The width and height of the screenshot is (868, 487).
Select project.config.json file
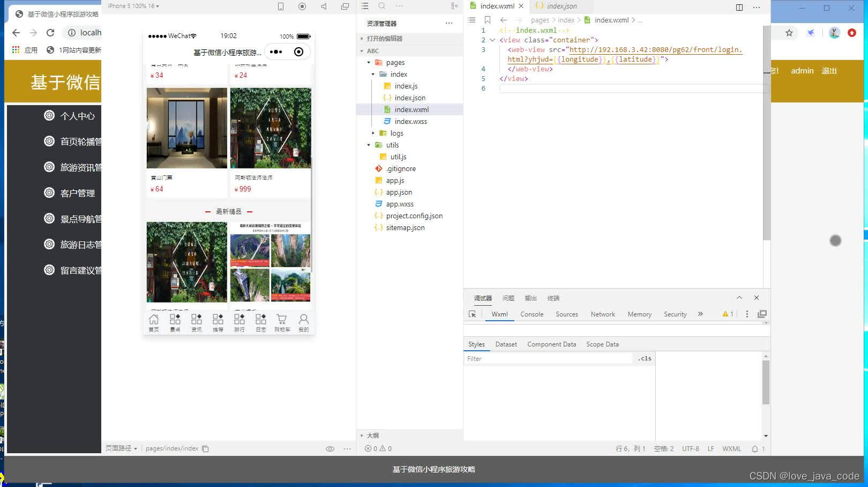click(414, 216)
